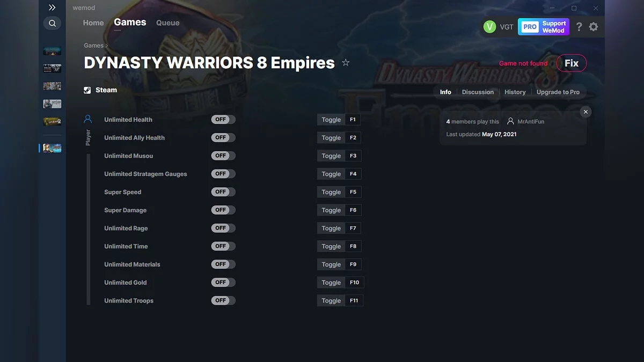Click the Fix button for Game not found

tap(571, 63)
